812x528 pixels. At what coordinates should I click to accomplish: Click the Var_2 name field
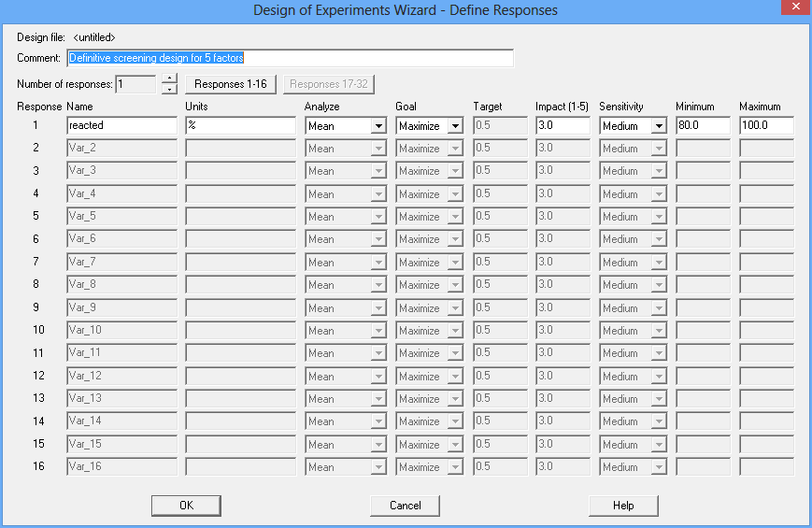click(121, 148)
